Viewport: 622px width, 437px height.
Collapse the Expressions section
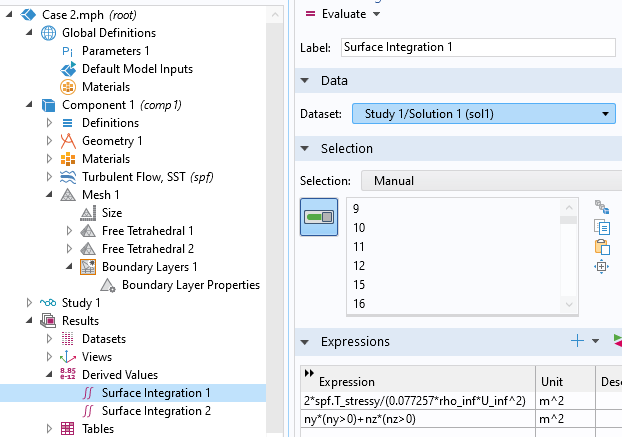click(306, 341)
